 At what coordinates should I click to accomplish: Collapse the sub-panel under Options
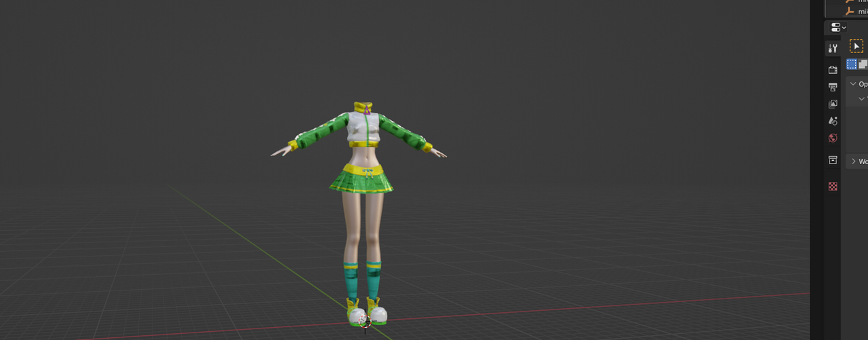[x=862, y=98]
